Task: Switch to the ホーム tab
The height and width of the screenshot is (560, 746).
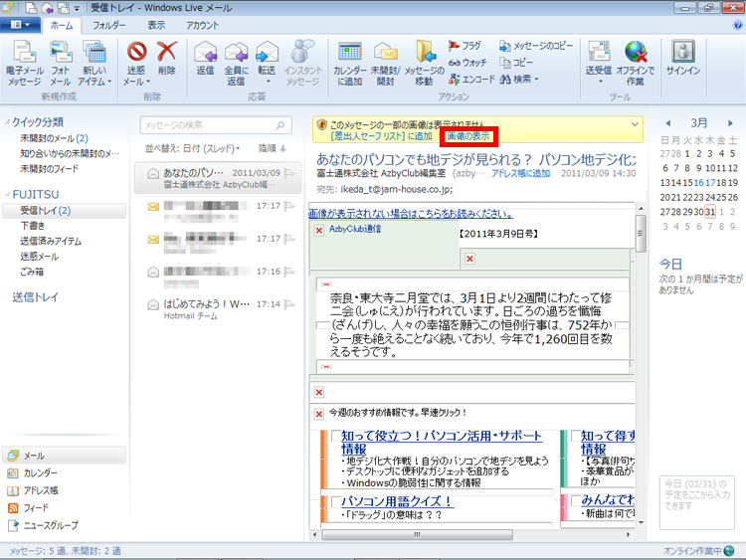Action: coord(62,25)
